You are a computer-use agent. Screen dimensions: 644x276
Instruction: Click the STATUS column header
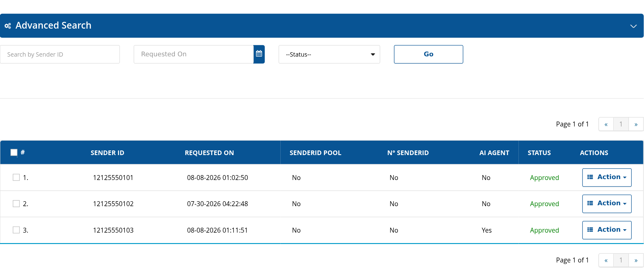click(539, 153)
